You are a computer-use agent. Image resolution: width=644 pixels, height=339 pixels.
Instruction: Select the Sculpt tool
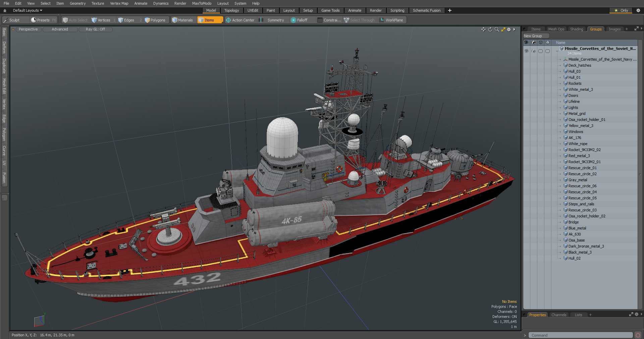[12, 20]
